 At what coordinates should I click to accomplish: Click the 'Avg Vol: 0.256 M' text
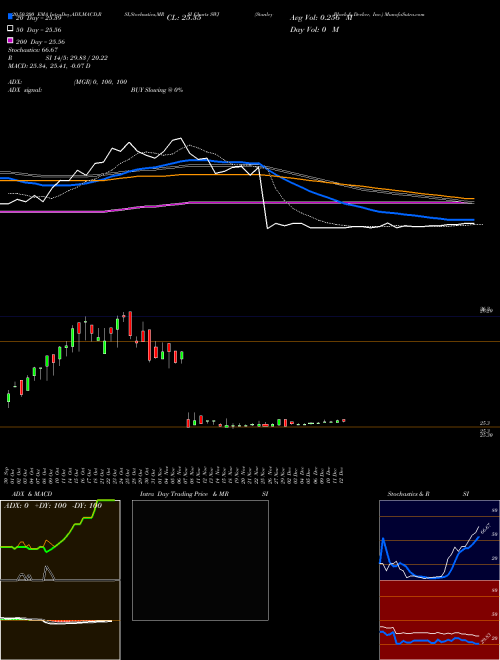321,18
